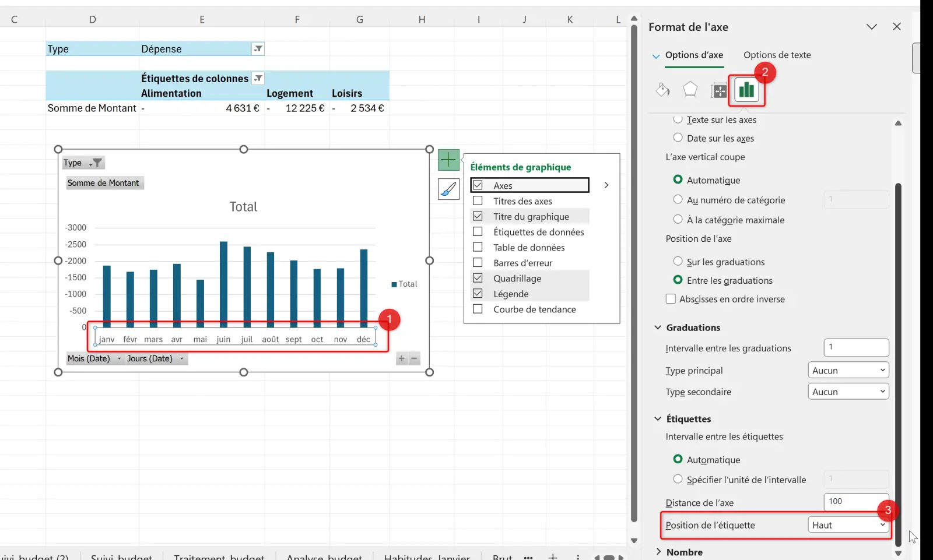
Task: Select the axis options bar chart icon
Action: (746, 90)
